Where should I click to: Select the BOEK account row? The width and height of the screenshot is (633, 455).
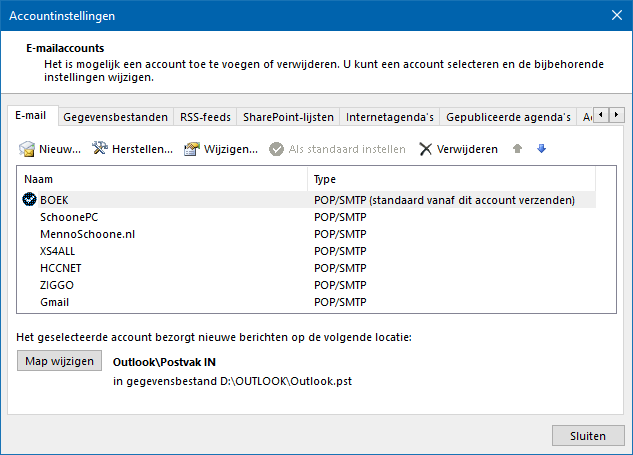[309, 200]
